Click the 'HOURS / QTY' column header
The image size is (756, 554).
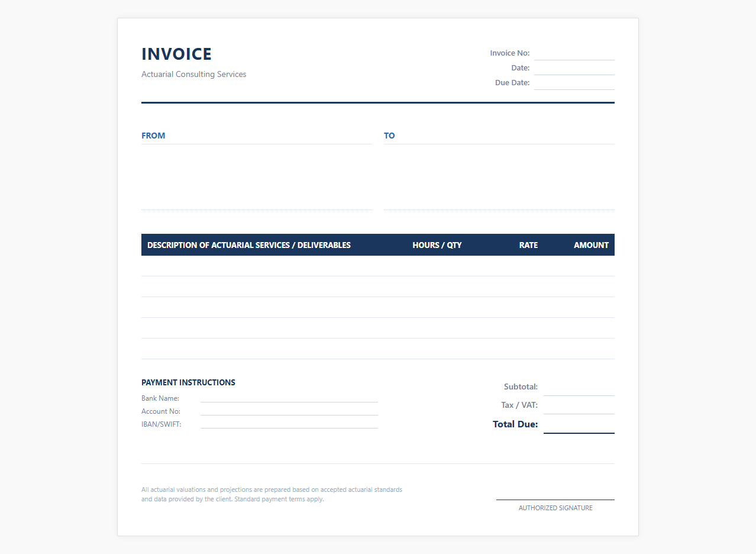(x=437, y=245)
